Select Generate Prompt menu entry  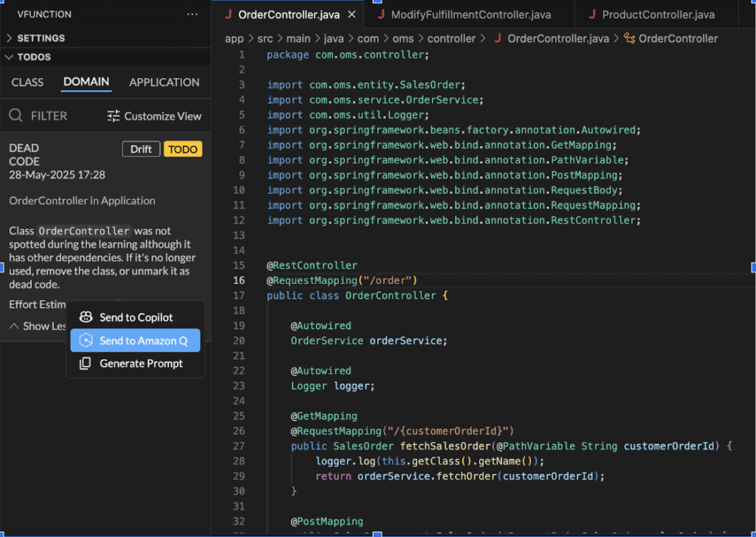click(135, 364)
